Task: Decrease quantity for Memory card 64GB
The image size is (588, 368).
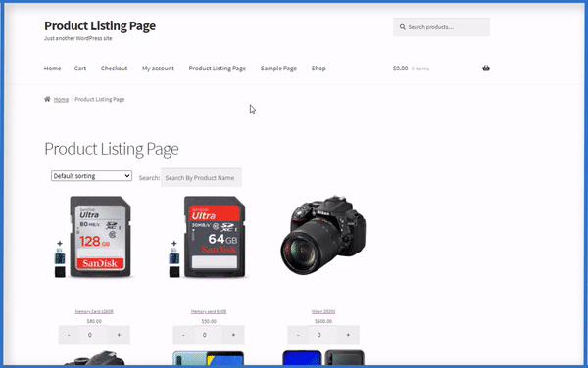Action: 183,335
